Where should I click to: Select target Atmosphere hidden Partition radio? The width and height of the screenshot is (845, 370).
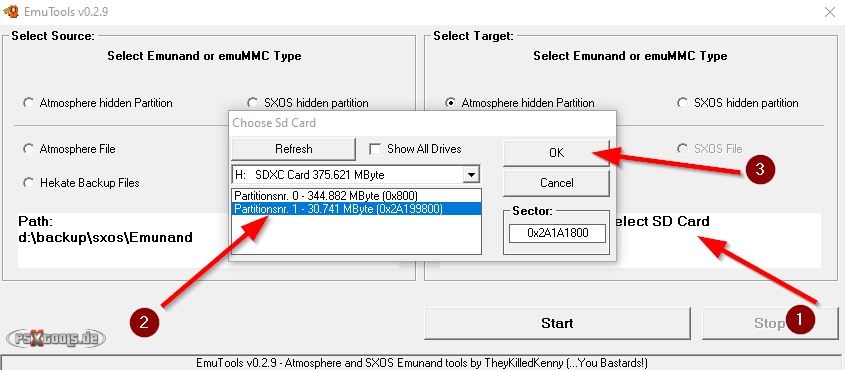click(451, 103)
